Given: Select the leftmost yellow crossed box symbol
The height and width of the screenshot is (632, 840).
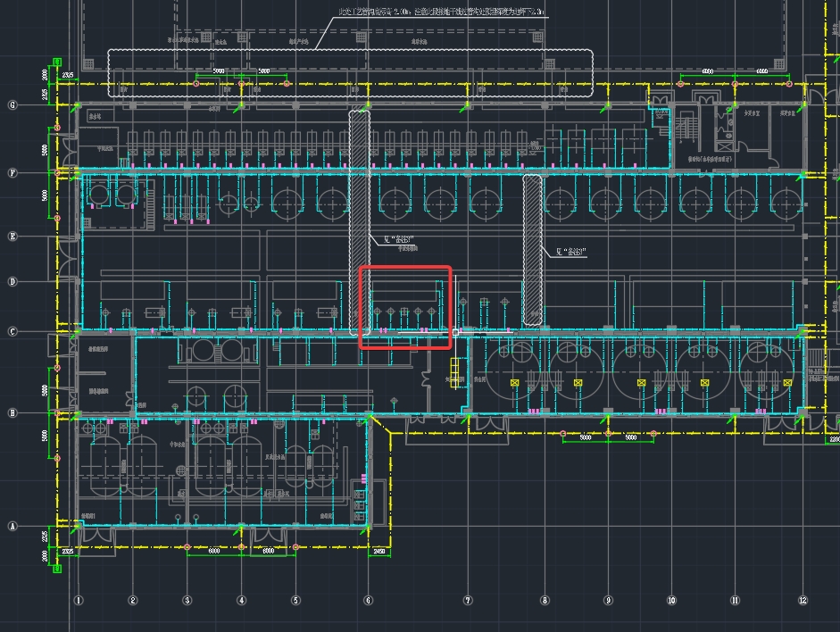Looking at the screenshot, I should coord(515,382).
